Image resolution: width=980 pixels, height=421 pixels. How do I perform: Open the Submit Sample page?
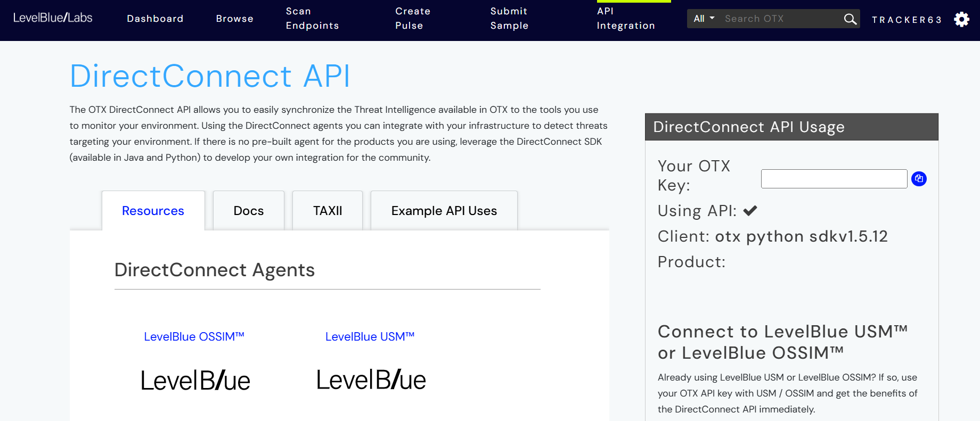pos(509,19)
